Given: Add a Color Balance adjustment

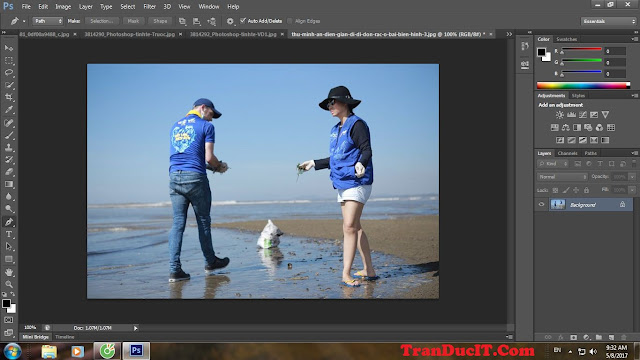Looking at the screenshot, I should pos(566,128).
